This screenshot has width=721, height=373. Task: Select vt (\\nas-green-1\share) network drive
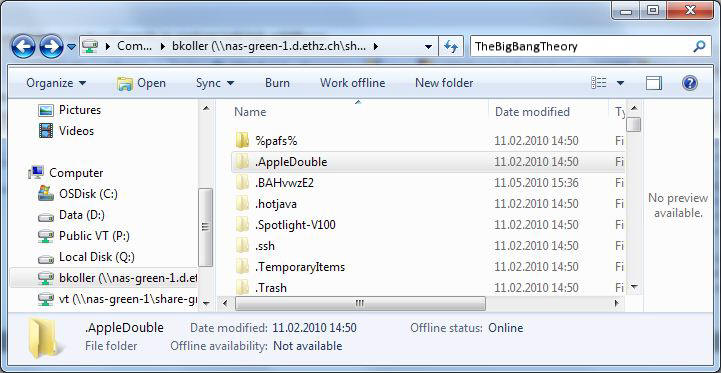pyautogui.click(x=128, y=299)
